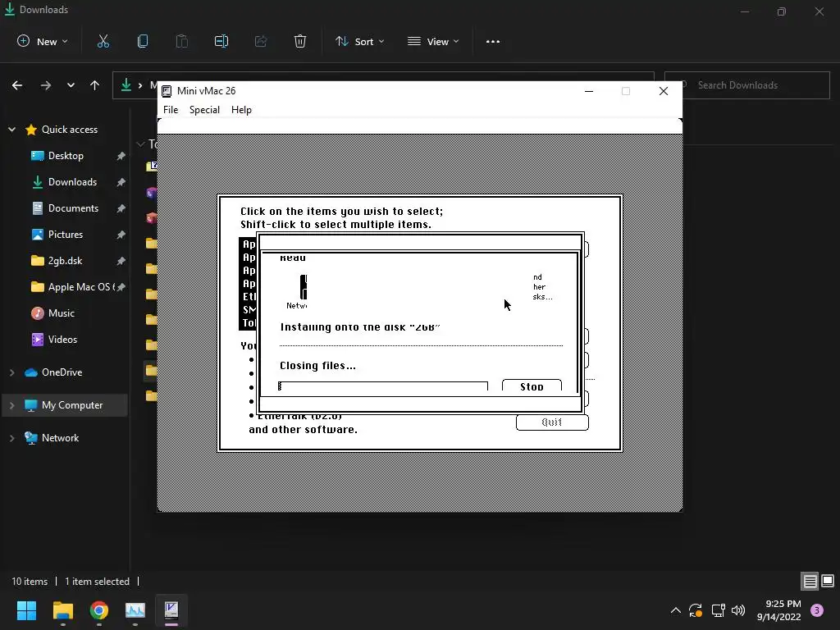
Task: Click the Delete trash can icon
Action: click(300, 42)
